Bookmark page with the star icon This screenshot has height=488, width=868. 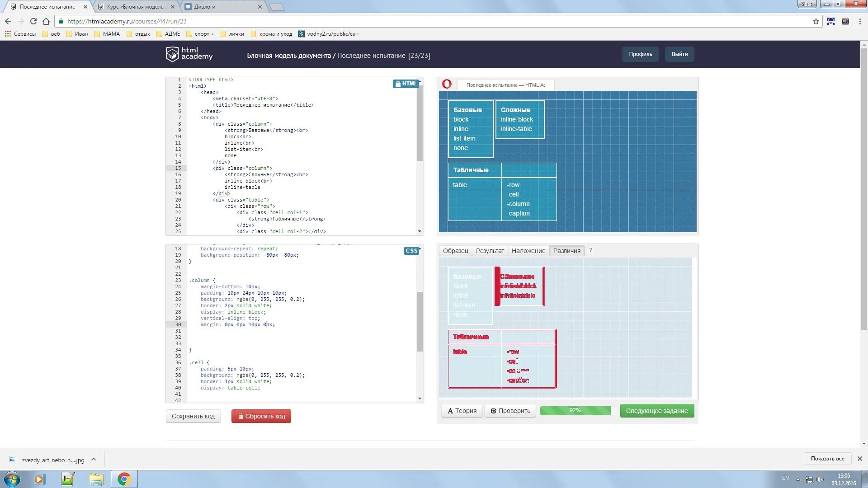click(x=816, y=21)
